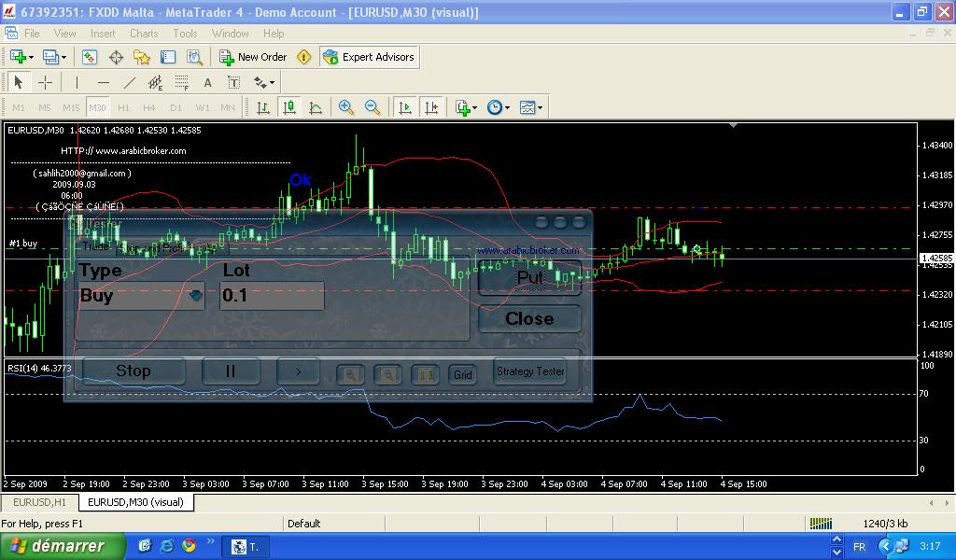Image resolution: width=956 pixels, height=560 pixels.
Task: Open the New Chart toolbar button
Action: [x=18, y=57]
